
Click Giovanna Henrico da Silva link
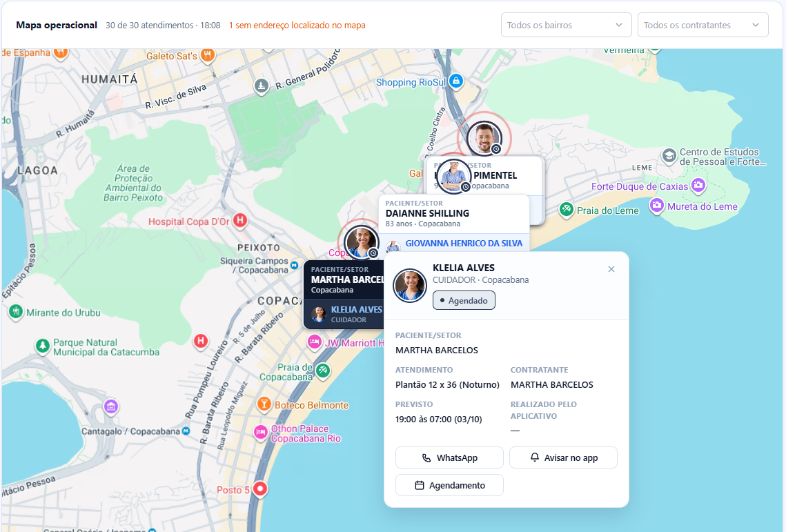pyautogui.click(x=464, y=243)
